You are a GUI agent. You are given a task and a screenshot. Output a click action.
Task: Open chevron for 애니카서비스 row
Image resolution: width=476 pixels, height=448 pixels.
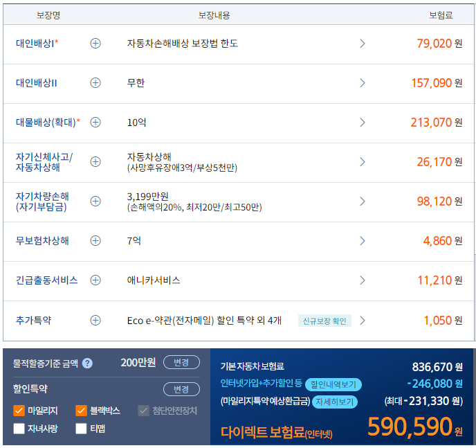click(362, 280)
